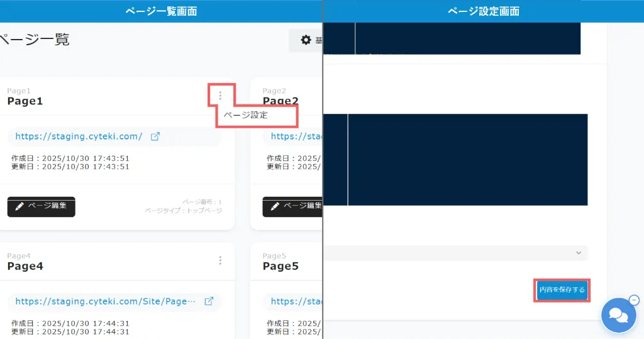This screenshot has height=339, width=644.
Task: Click the gear settings icon at top
Action: pos(306,40)
